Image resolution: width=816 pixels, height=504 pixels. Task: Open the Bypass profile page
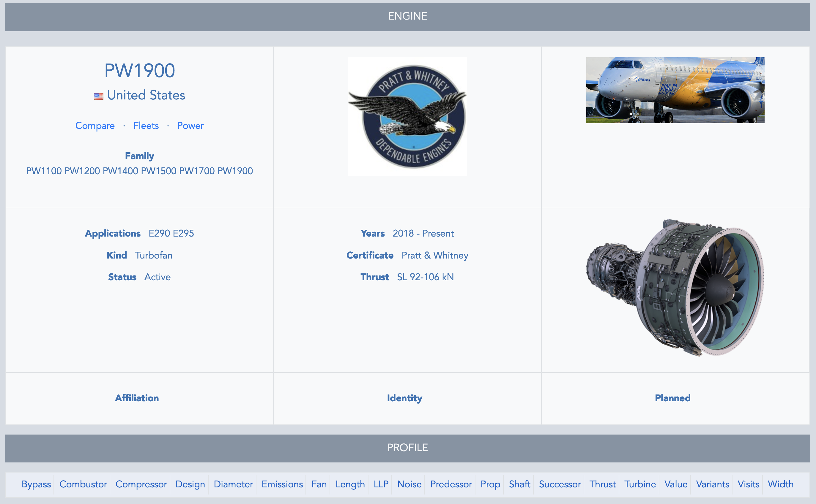coord(36,484)
